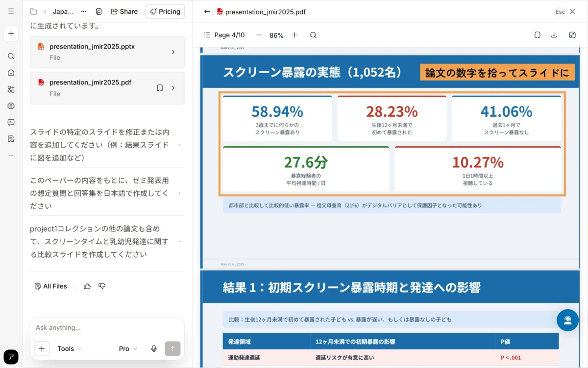
Task: Share this conversation
Action: (124, 11)
